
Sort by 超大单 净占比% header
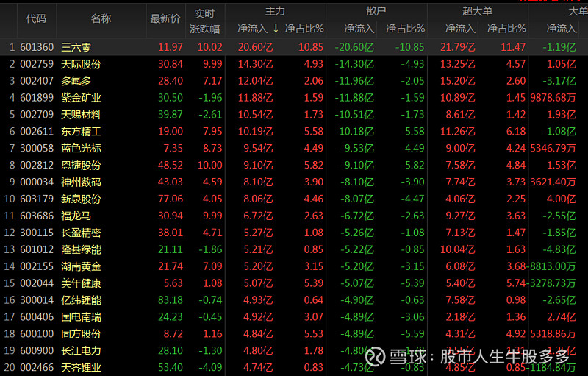click(x=506, y=29)
